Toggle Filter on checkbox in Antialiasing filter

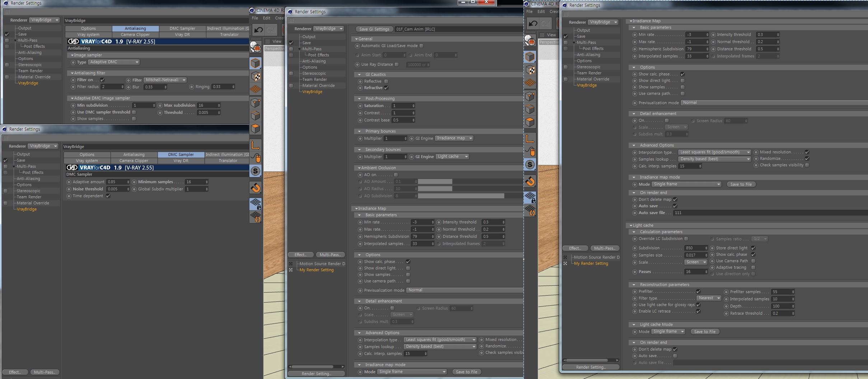[102, 80]
